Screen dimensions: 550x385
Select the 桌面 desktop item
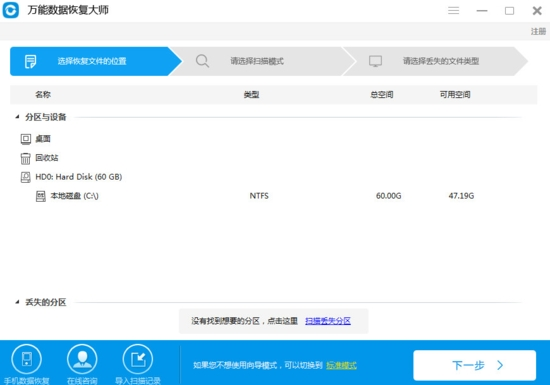[43, 139]
